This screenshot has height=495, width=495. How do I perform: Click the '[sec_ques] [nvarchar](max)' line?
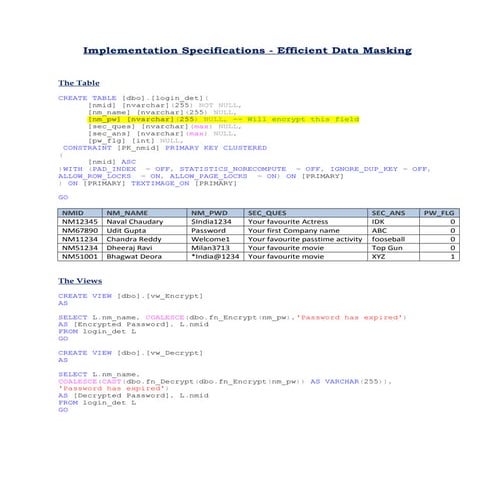(x=164, y=127)
